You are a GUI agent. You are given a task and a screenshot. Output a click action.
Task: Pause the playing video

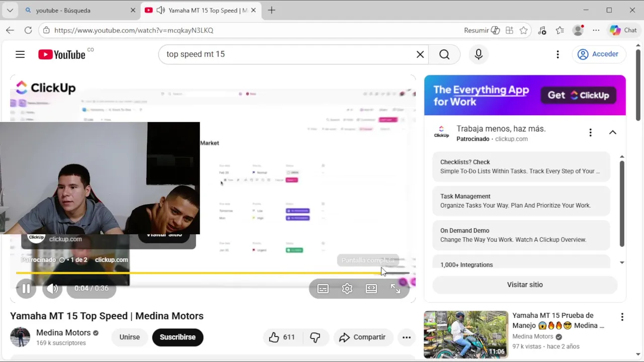coord(26,289)
